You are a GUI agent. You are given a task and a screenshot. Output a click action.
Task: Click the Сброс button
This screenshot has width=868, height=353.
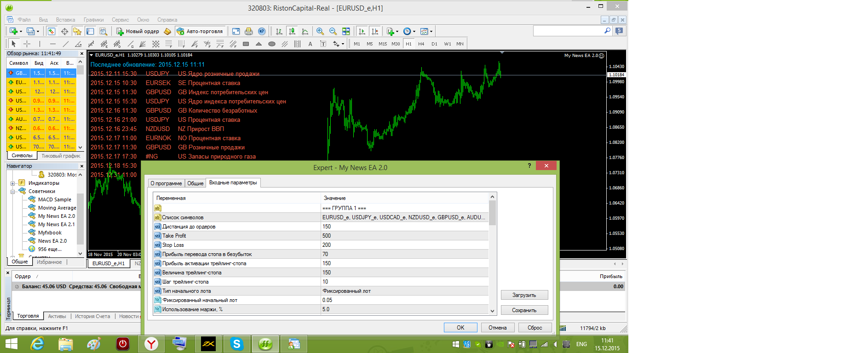pyautogui.click(x=535, y=328)
